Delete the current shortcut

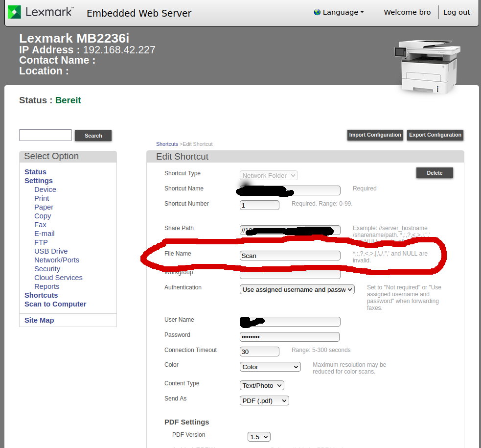(435, 173)
